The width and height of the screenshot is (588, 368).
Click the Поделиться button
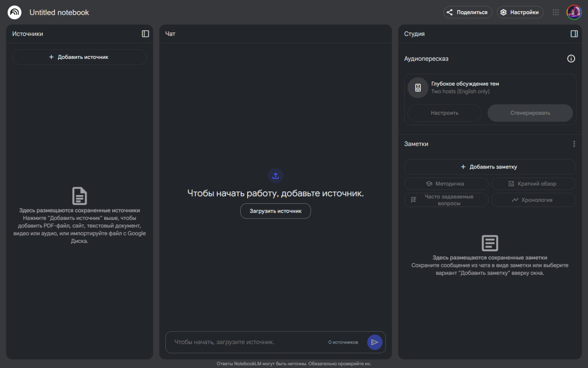click(468, 12)
